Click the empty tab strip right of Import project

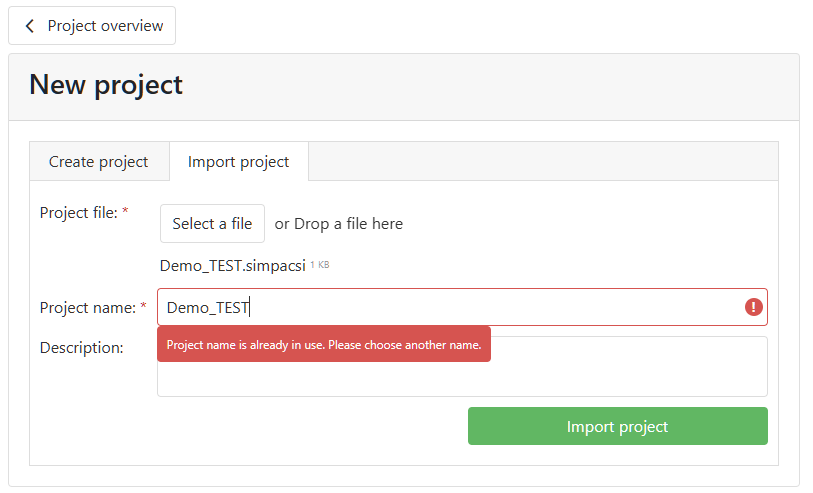coord(540,161)
